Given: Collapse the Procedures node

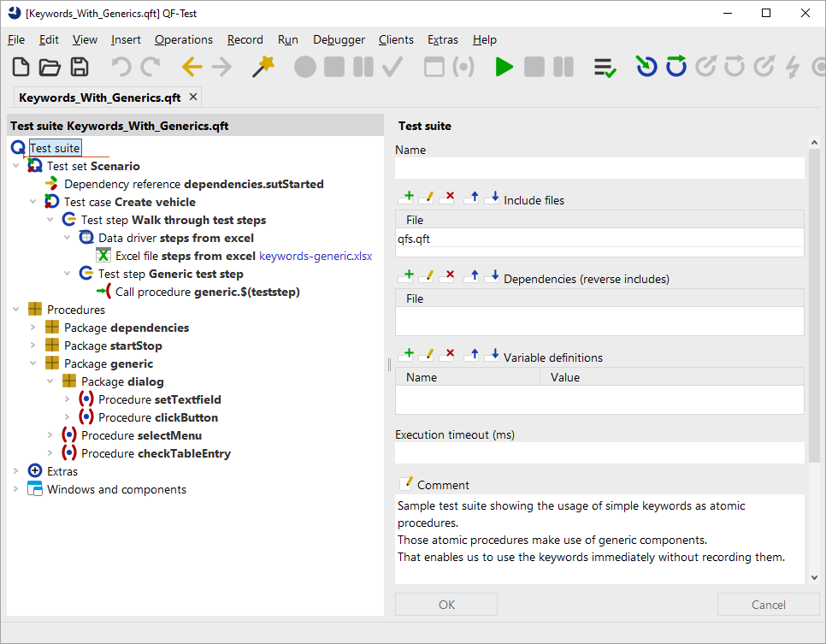Looking at the screenshot, I should tap(15, 310).
